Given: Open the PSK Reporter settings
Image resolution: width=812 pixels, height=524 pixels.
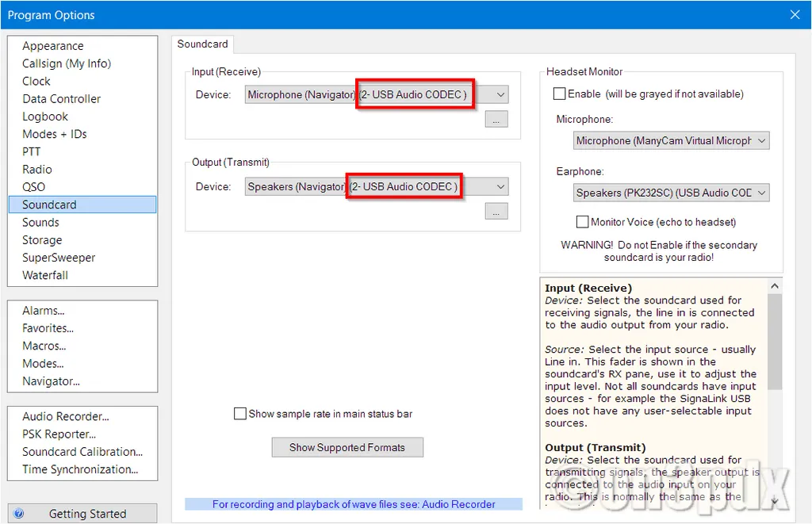Looking at the screenshot, I should pyautogui.click(x=59, y=434).
